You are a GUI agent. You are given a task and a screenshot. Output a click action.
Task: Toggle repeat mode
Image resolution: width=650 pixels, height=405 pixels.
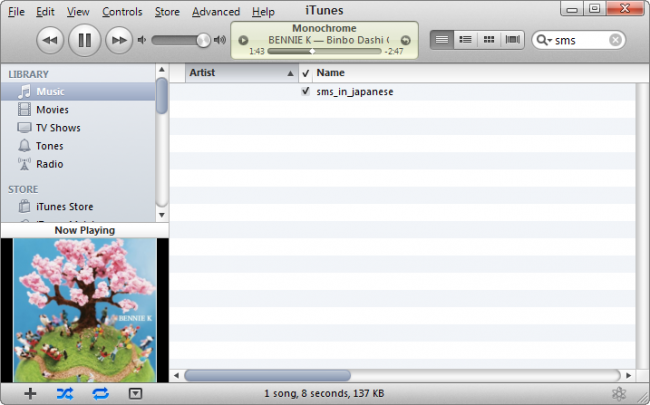click(x=101, y=393)
